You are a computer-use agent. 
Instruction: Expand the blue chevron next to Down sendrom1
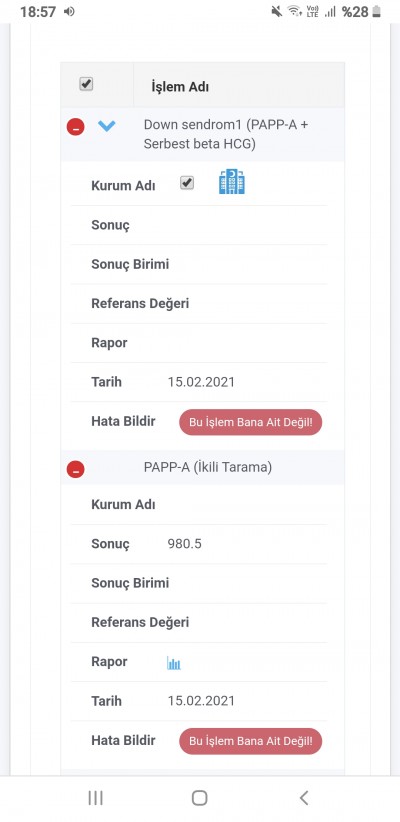[106, 126]
